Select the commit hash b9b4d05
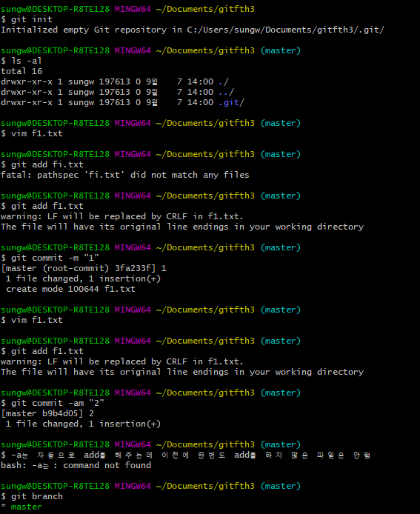 point(60,414)
